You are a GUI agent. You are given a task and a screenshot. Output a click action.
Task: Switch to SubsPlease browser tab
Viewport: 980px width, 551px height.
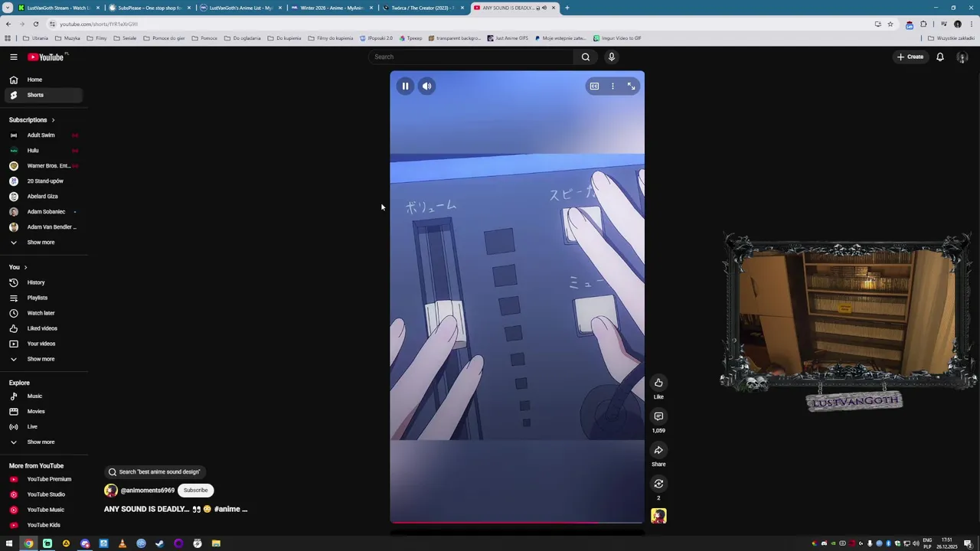click(x=149, y=8)
